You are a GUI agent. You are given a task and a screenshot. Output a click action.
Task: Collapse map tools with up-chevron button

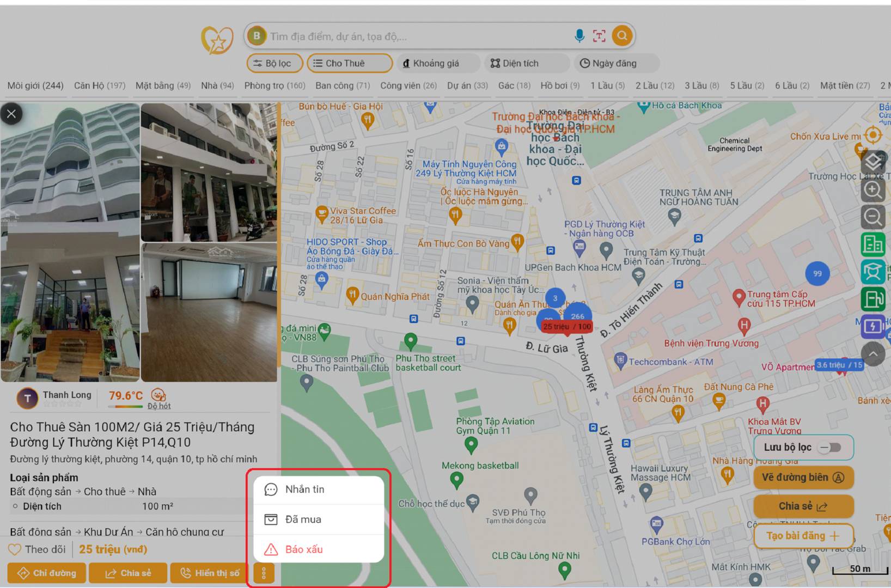pos(872,354)
